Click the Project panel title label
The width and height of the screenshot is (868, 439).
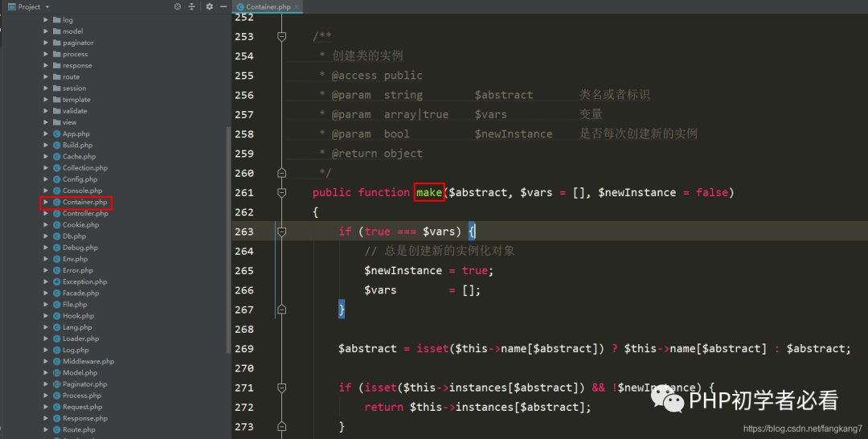coord(29,6)
